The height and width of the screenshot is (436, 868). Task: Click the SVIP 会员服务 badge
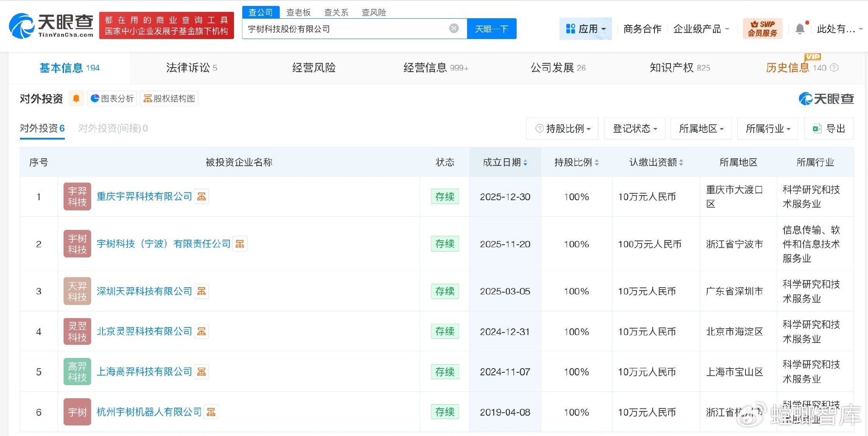[762, 28]
